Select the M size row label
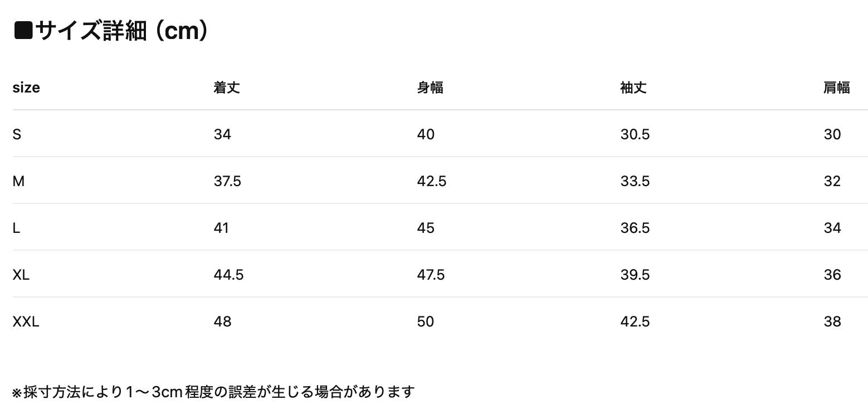868x419 pixels. [18, 182]
